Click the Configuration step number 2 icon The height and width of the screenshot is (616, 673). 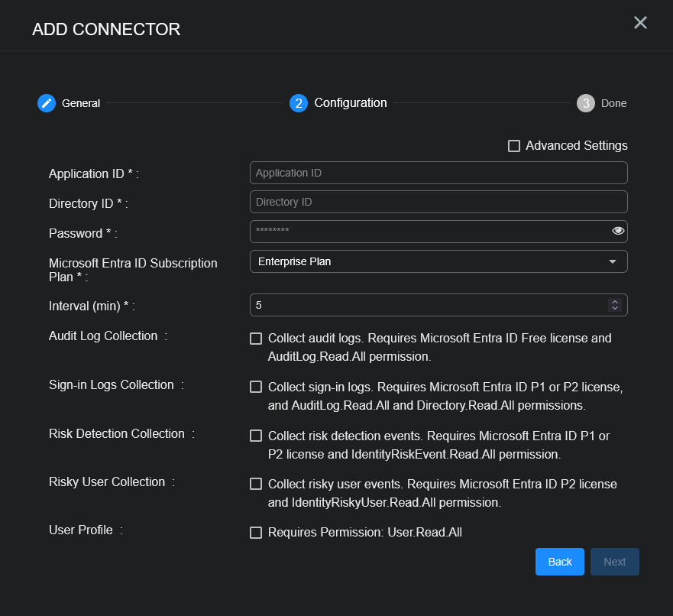point(299,103)
